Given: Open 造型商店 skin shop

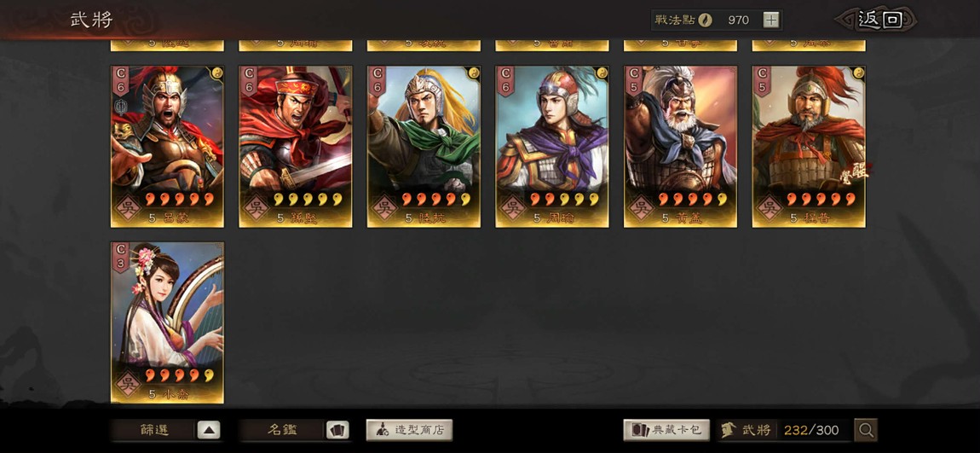Looking at the screenshot, I should (x=409, y=430).
